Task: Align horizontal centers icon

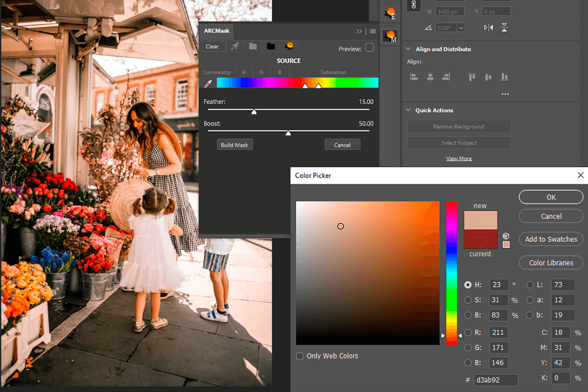Action: (x=430, y=77)
